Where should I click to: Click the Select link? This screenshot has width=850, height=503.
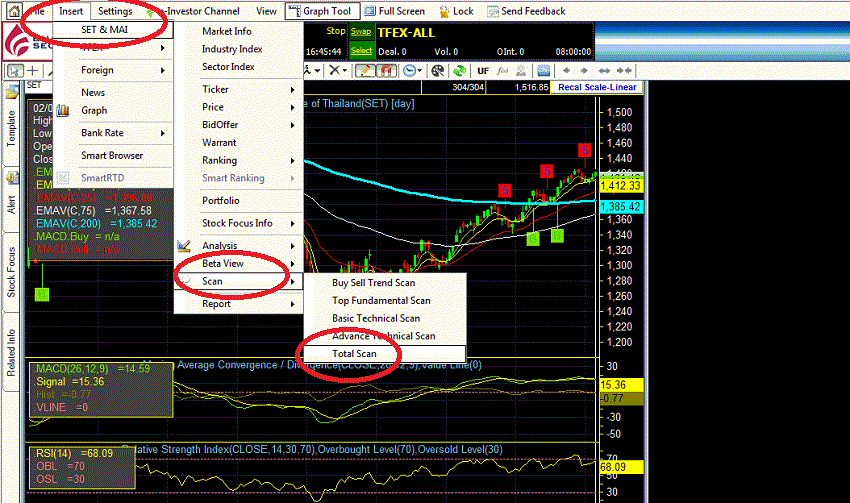[361, 51]
